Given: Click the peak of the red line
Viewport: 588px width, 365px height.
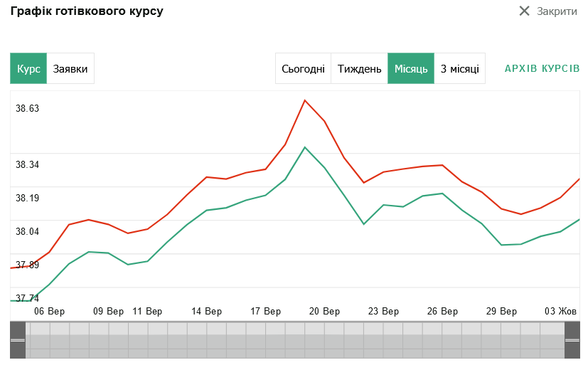Looking at the screenshot, I should (304, 100).
